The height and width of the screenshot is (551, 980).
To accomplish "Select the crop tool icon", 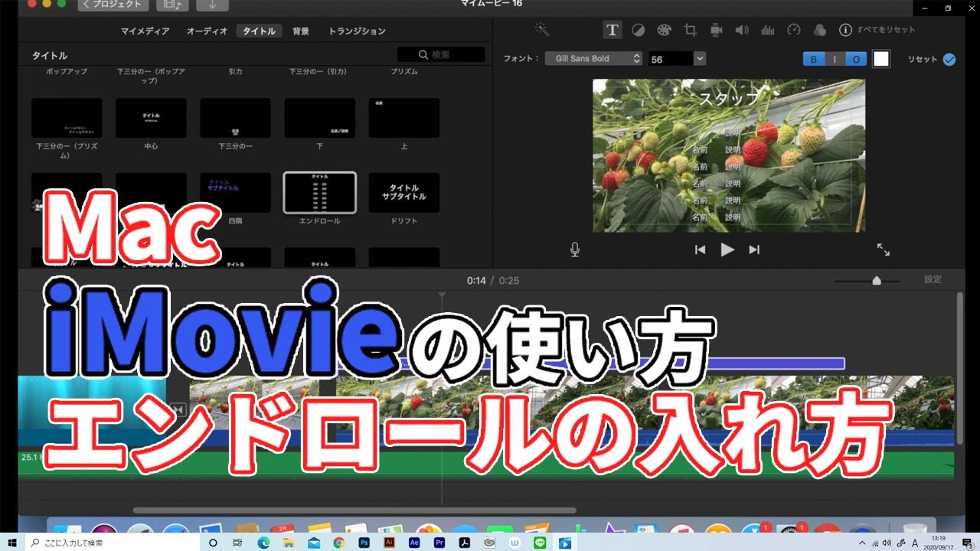I will tap(690, 30).
